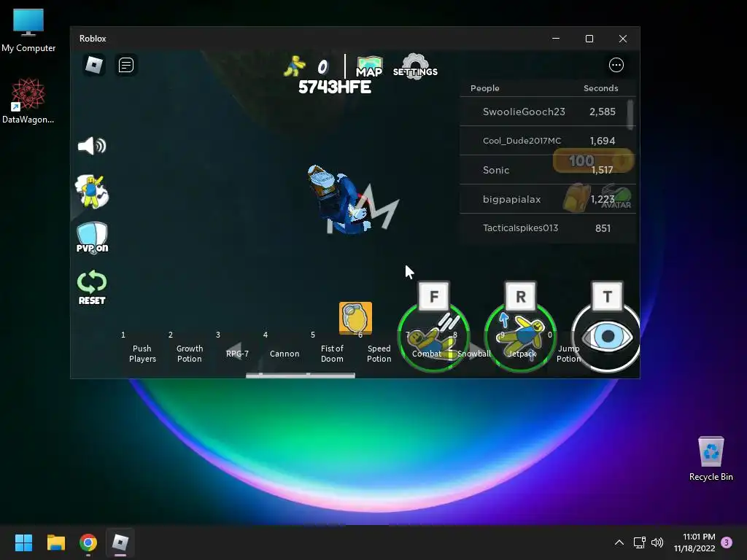Click the leaderboard scrollbar
This screenshot has width=747, height=560.
click(x=630, y=114)
